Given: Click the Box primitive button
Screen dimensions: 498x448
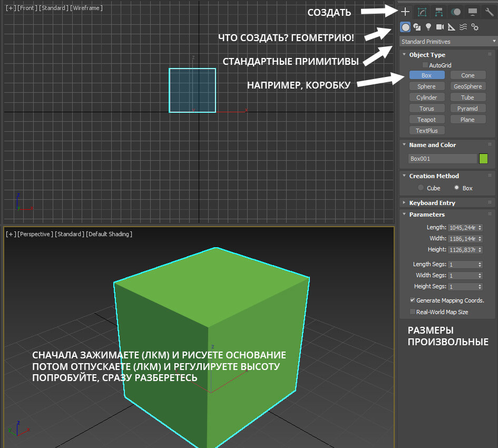Looking at the screenshot, I should click(x=427, y=75).
